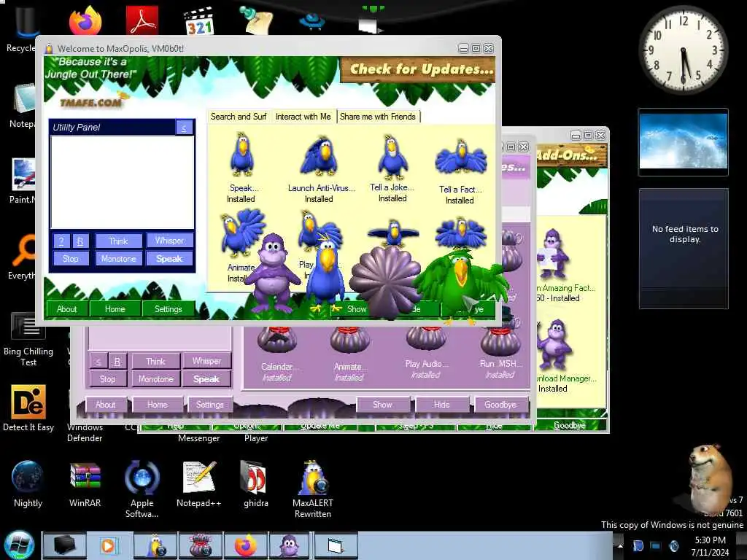Click Stop in the purple window
This screenshot has height=560, width=747.
pyautogui.click(x=108, y=379)
